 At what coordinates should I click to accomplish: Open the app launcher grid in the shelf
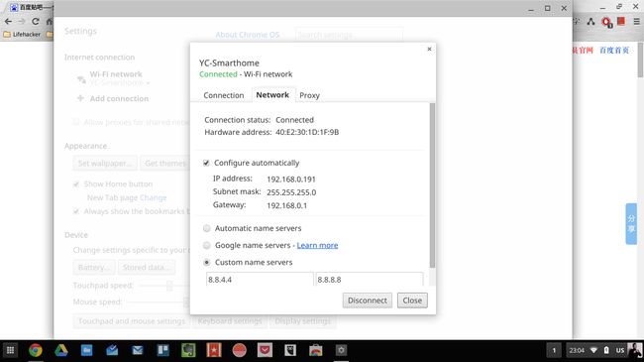pos(10,350)
